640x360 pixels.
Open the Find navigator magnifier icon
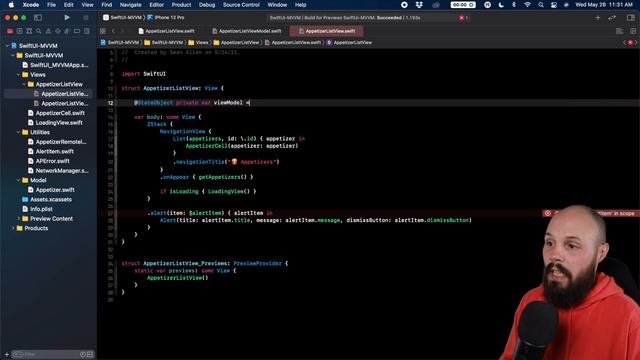(x=39, y=31)
